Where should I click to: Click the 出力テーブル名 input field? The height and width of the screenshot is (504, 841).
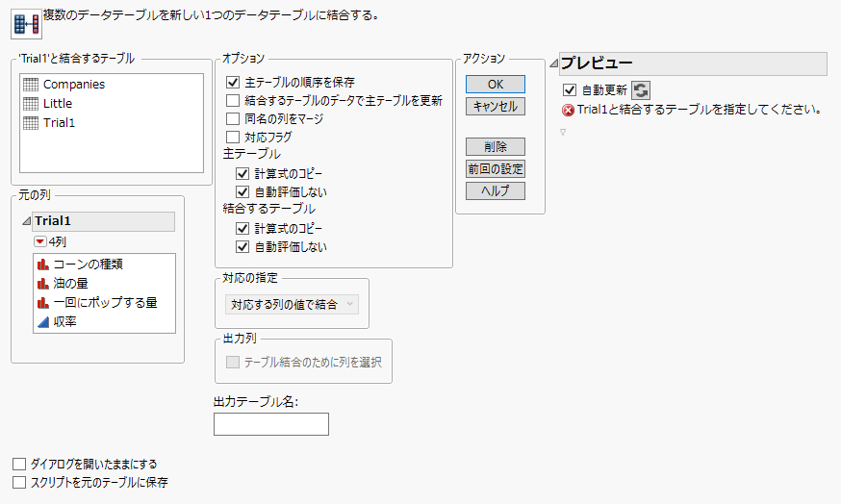pyautogui.click(x=271, y=424)
